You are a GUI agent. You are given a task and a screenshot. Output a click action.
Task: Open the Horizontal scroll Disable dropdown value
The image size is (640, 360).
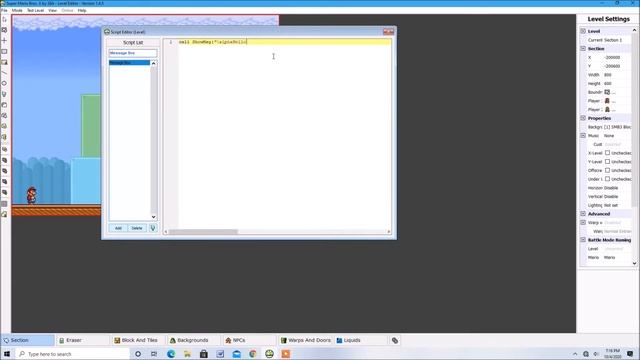pyautogui.click(x=611, y=188)
